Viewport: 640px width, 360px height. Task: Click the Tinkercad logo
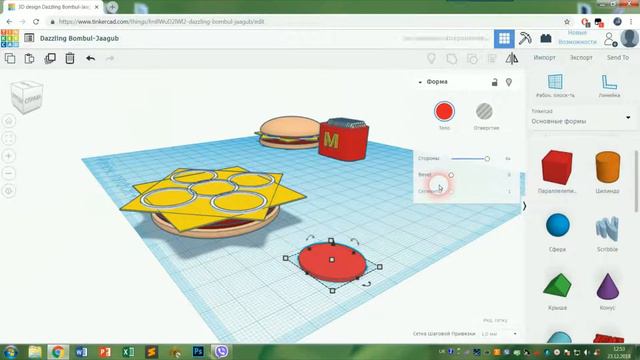(10, 38)
